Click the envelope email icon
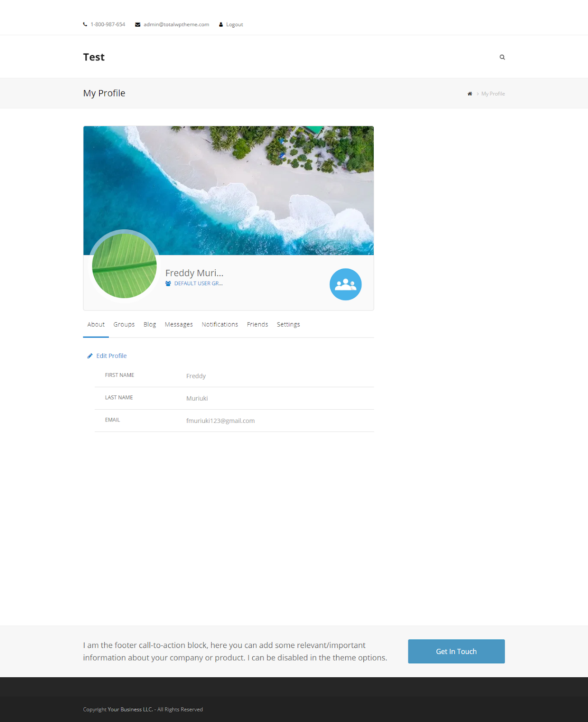The image size is (588, 722). coord(138,24)
